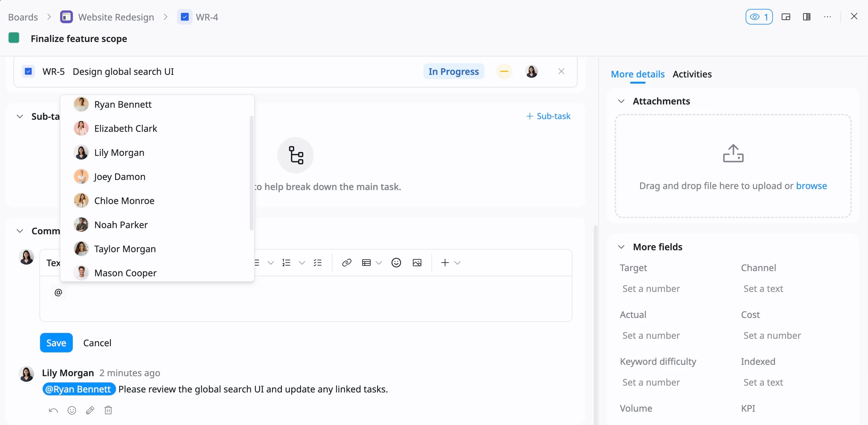Open the bullet list dropdown arrow
This screenshot has width=868, height=425.
point(270,263)
